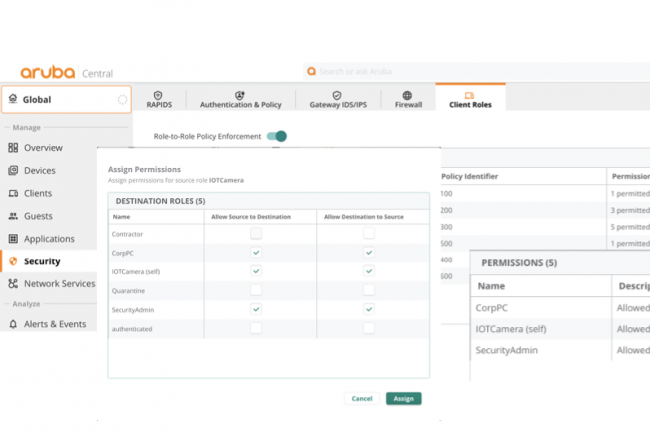Click the Overview icon in sidebar
Image resolution: width=650 pixels, height=433 pixels.
tap(13, 148)
